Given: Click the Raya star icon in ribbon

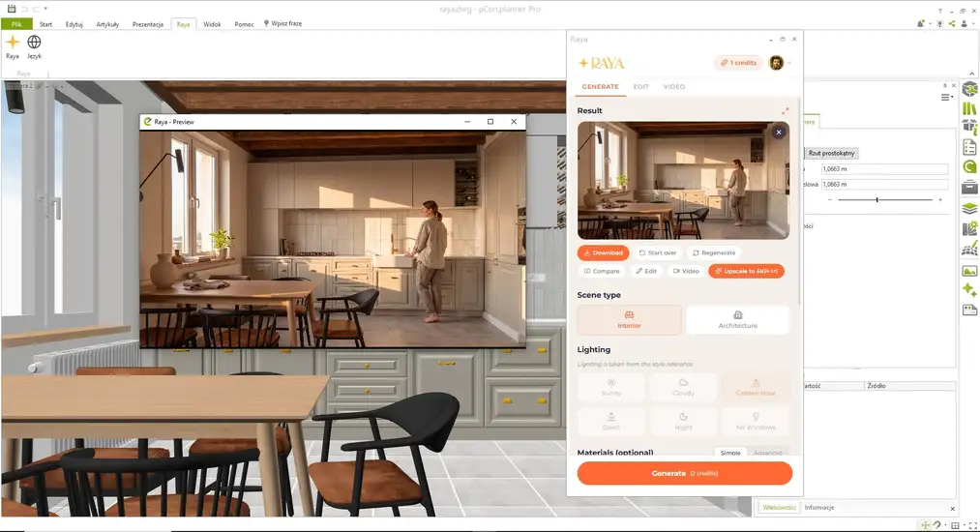Looking at the screenshot, I should click(13, 42).
